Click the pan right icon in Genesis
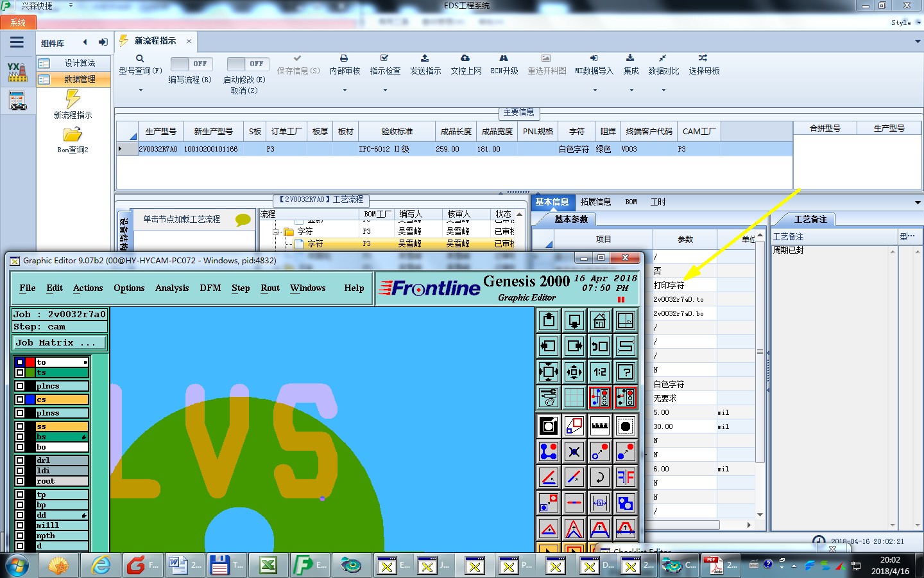Viewport: 924px width, 578px height. coord(574,346)
